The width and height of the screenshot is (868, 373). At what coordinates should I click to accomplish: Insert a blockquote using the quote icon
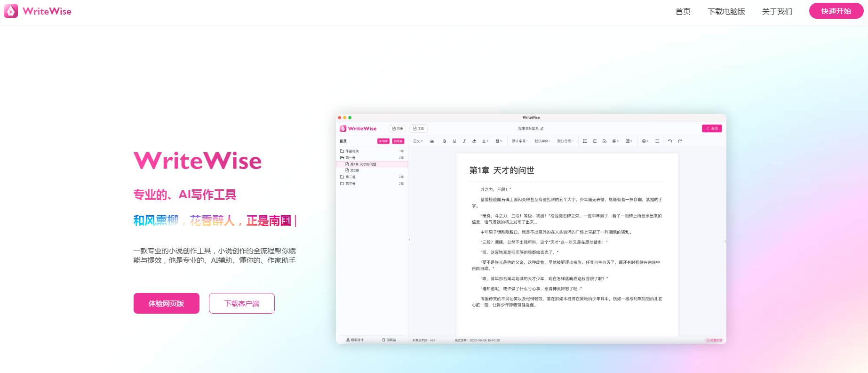[x=432, y=141]
